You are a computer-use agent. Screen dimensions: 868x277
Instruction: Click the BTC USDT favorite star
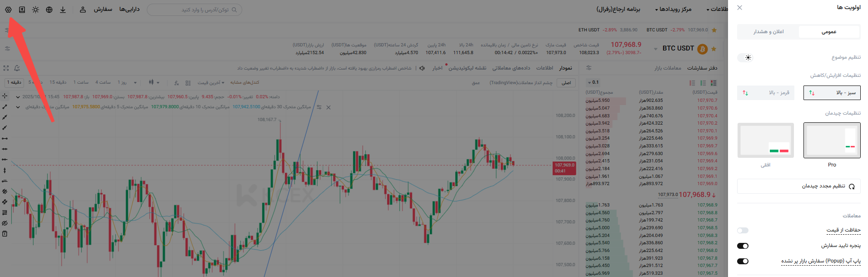click(x=713, y=49)
